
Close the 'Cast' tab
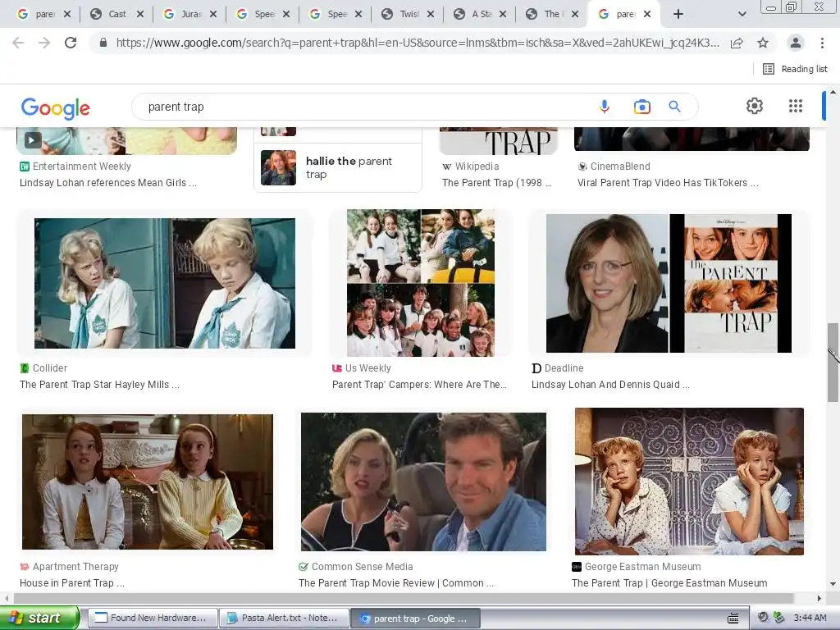coord(140,14)
